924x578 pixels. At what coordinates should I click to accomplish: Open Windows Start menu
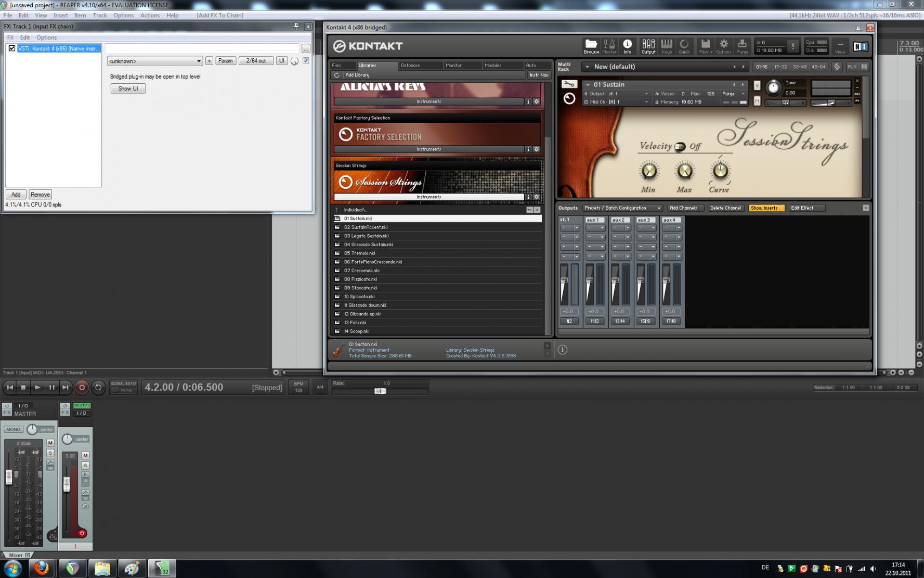(12, 568)
